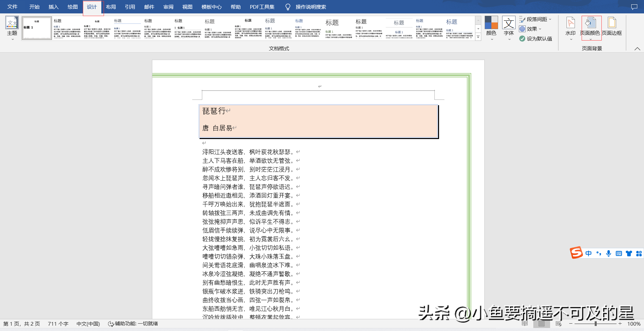Image resolution: width=644 pixels, height=331 pixels.
Task: Expand the 颜色 dropdown arrow
Action: tap(492, 39)
